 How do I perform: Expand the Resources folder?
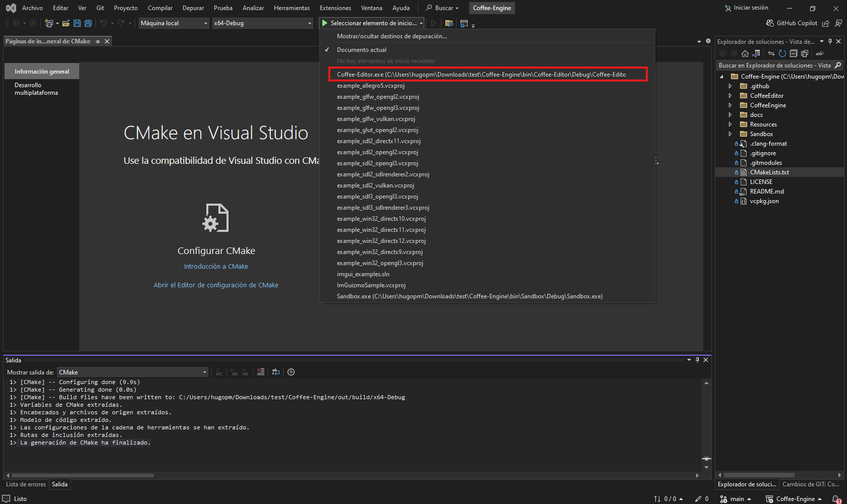pyautogui.click(x=730, y=124)
